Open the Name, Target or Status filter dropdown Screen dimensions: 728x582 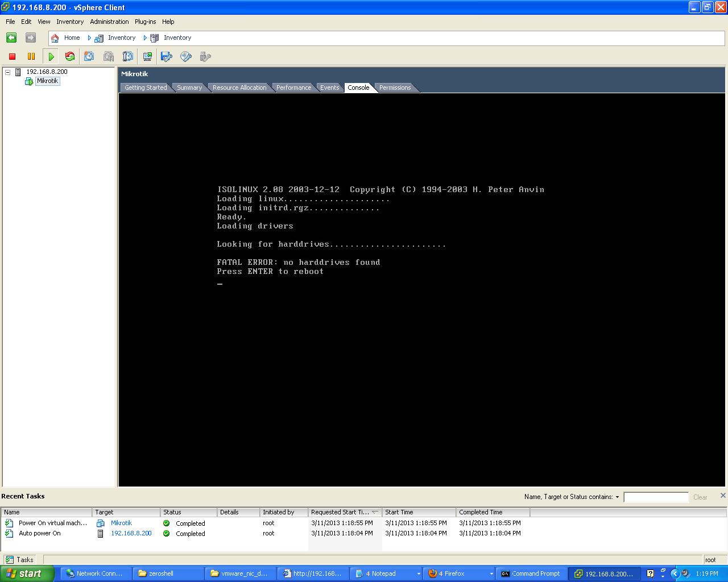click(x=617, y=497)
